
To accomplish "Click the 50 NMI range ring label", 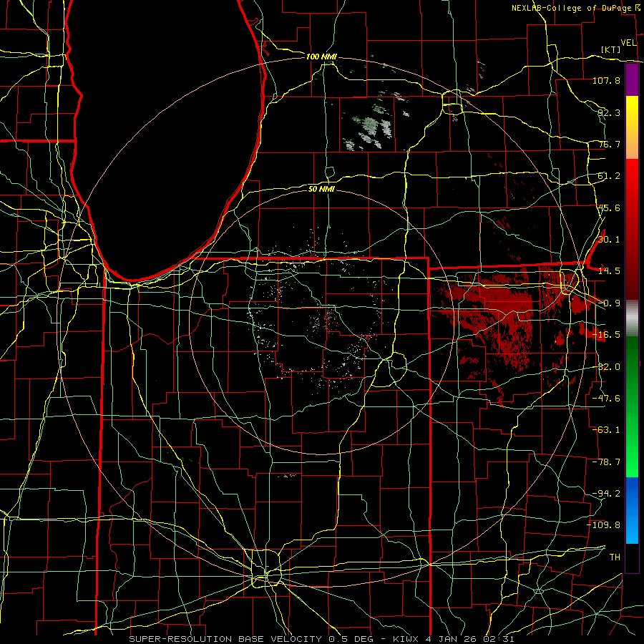I will pos(321,189).
